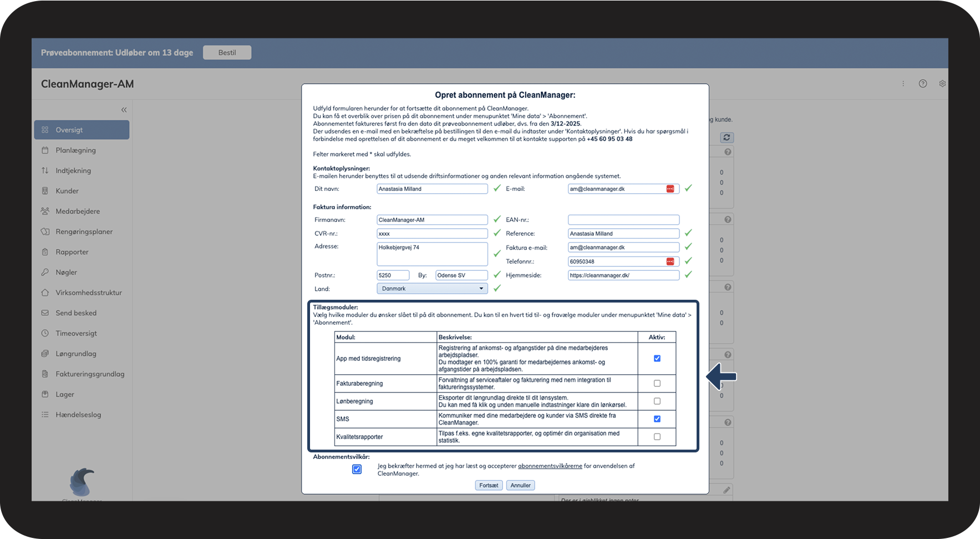The width and height of the screenshot is (980, 539).
Task: Open the settings gear icon
Action: pyautogui.click(x=942, y=84)
